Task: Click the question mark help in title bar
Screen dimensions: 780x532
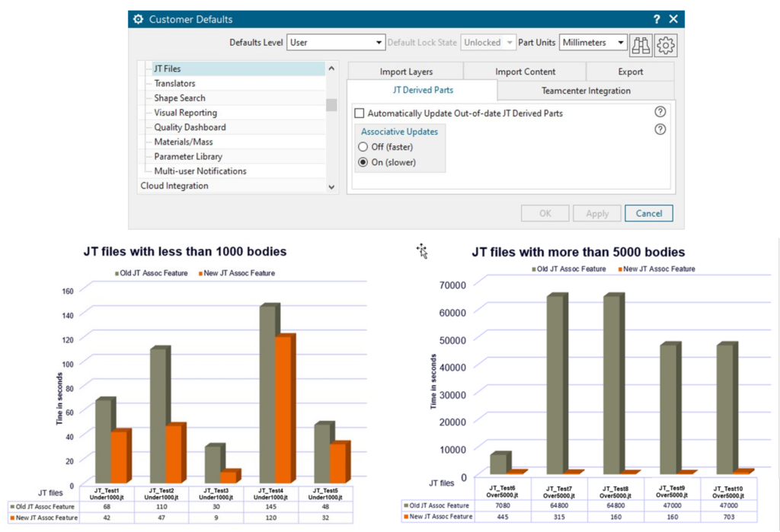Action: [x=657, y=19]
